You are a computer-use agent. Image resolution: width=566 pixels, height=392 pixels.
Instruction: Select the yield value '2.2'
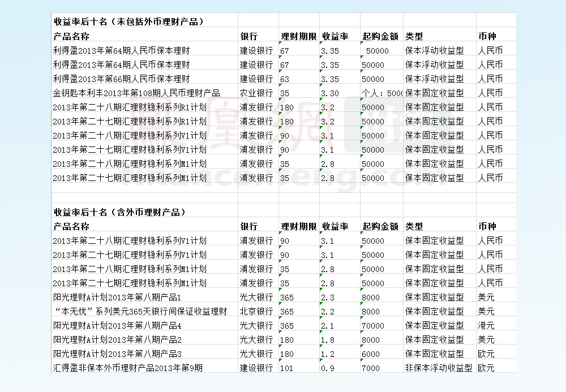pyautogui.click(x=328, y=312)
